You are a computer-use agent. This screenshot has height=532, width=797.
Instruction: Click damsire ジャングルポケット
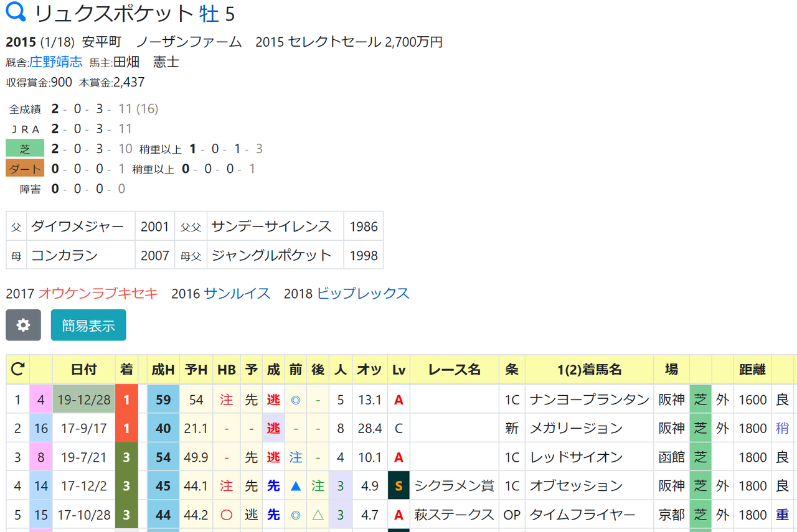pos(271,255)
